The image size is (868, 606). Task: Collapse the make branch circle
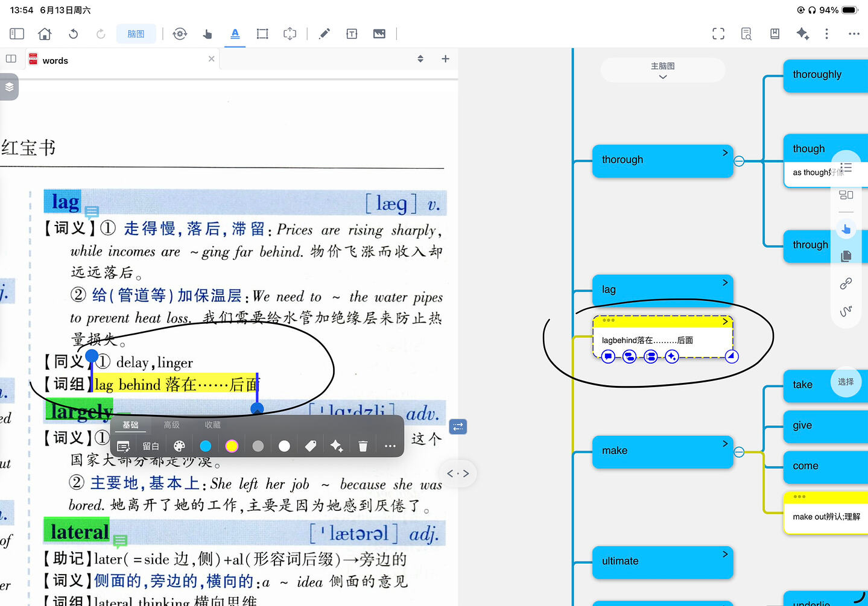739,452
